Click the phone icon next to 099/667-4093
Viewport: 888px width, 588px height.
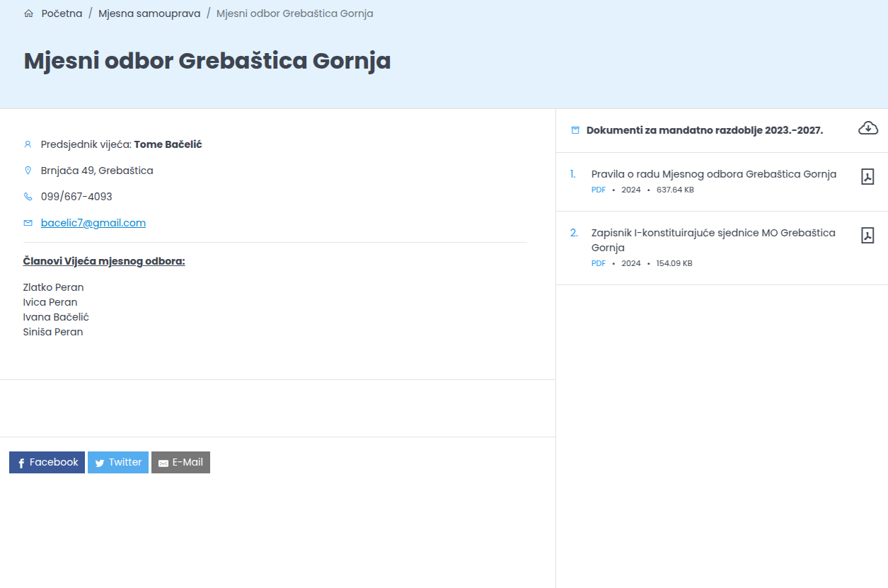[28, 197]
